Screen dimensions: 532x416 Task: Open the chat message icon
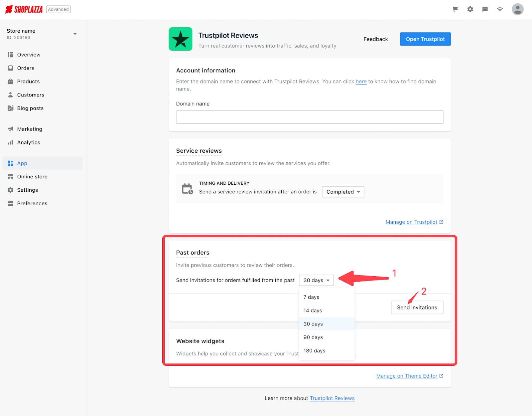point(485,9)
